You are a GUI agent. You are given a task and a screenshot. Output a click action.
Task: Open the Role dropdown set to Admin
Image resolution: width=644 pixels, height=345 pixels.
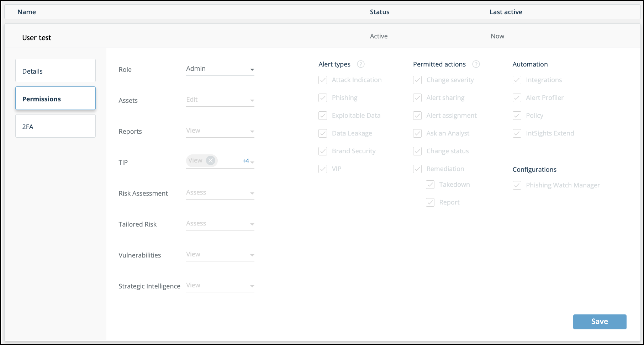[220, 69]
